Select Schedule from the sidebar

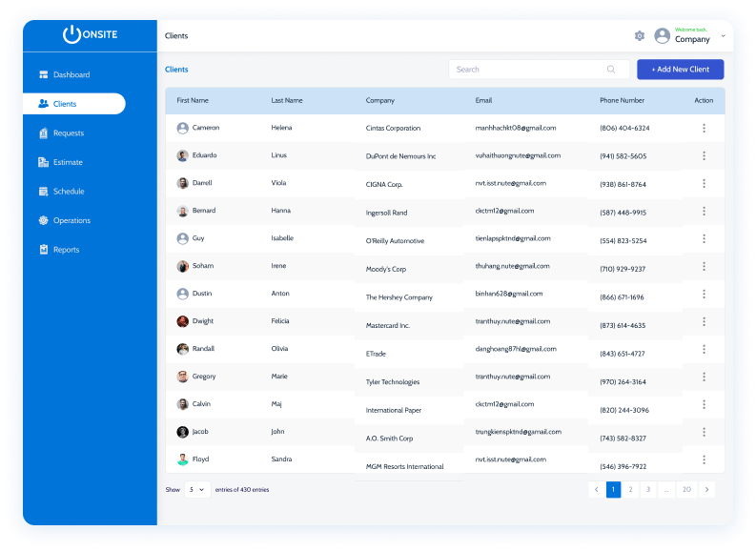pos(69,192)
